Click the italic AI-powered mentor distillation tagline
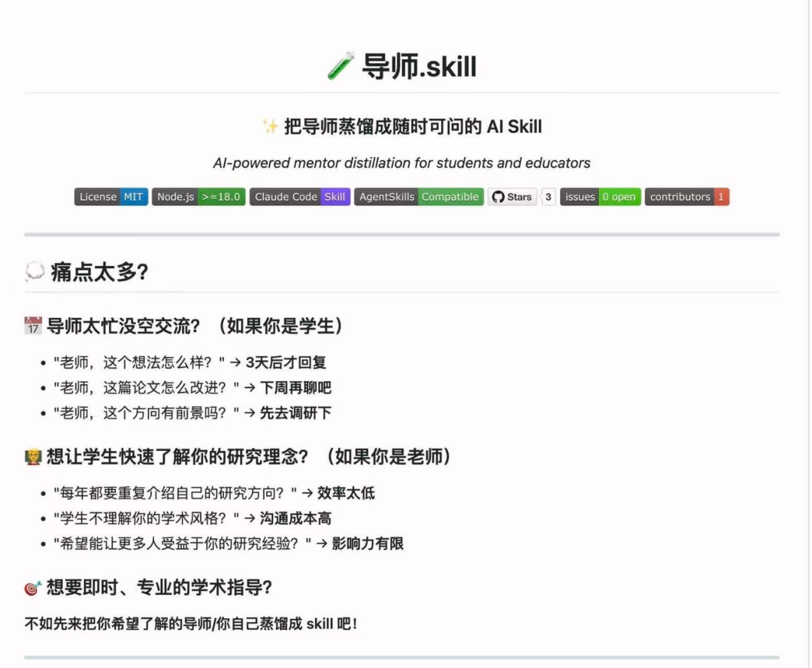The height and width of the screenshot is (668, 812). [401, 163]
